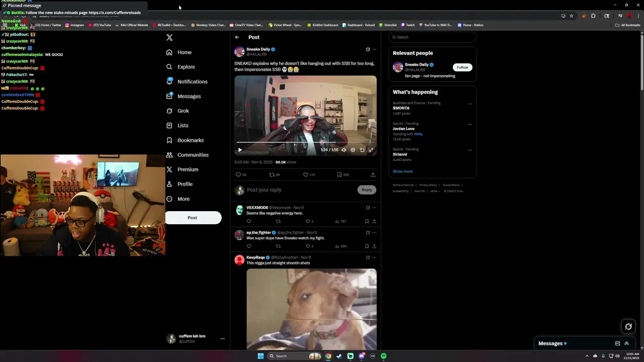This screenshot has width=644, height=362.
Task: Open the Windows Start menu
Action: [261, 356]
